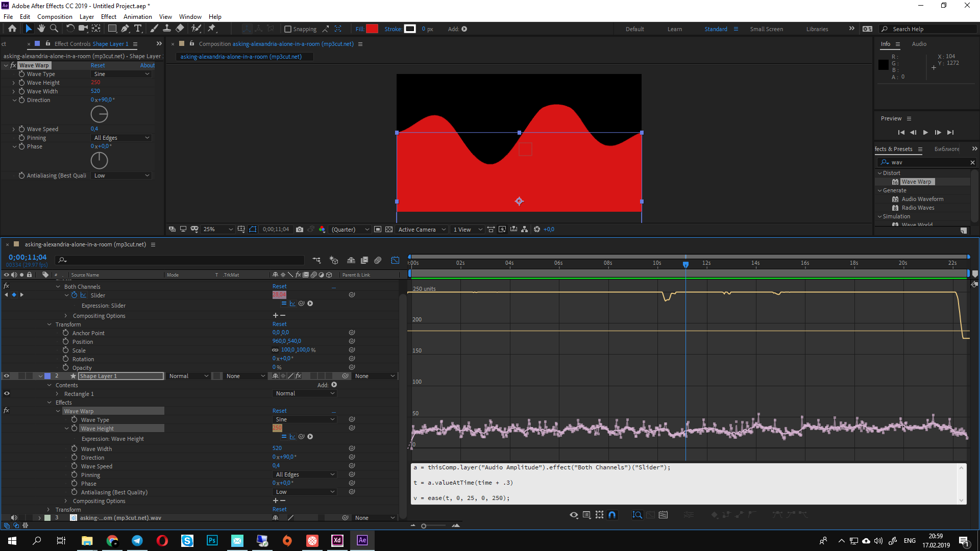Toggle Wave Width stopwatch in Effect Controls
Screen dimensions: 980x551
point(21,91)
